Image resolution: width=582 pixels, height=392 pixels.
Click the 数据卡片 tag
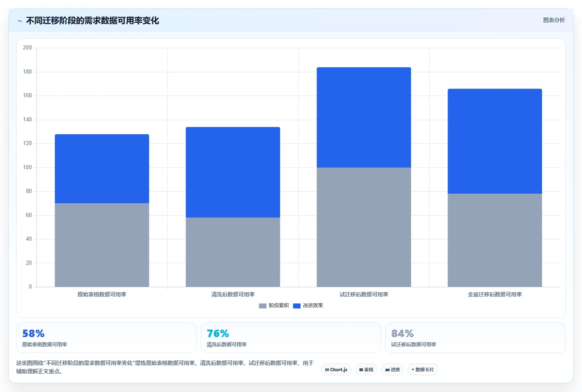(x=423, y=370)
